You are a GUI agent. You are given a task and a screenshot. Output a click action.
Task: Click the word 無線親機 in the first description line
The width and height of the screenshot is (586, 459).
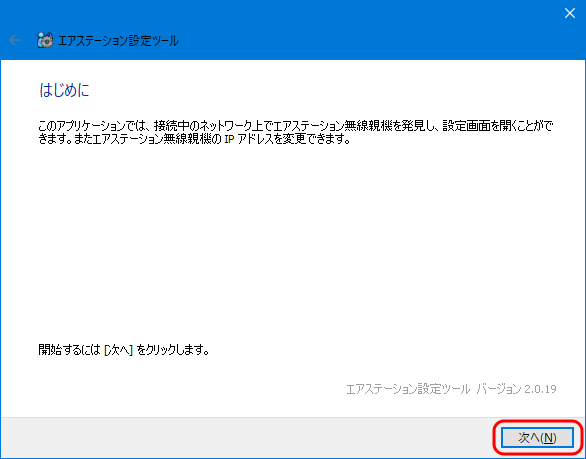[x=368, y=126]
